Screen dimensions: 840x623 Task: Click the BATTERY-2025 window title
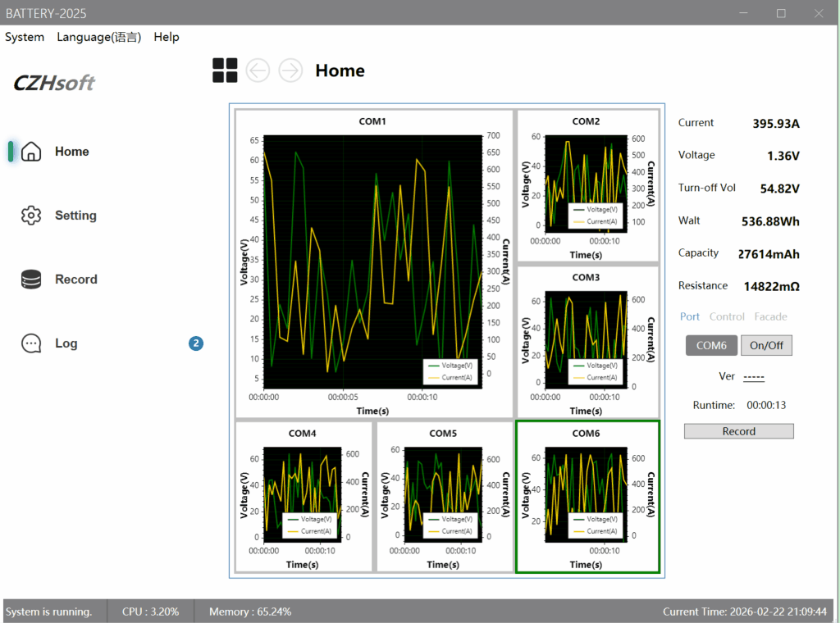click(x=46, y=13)
